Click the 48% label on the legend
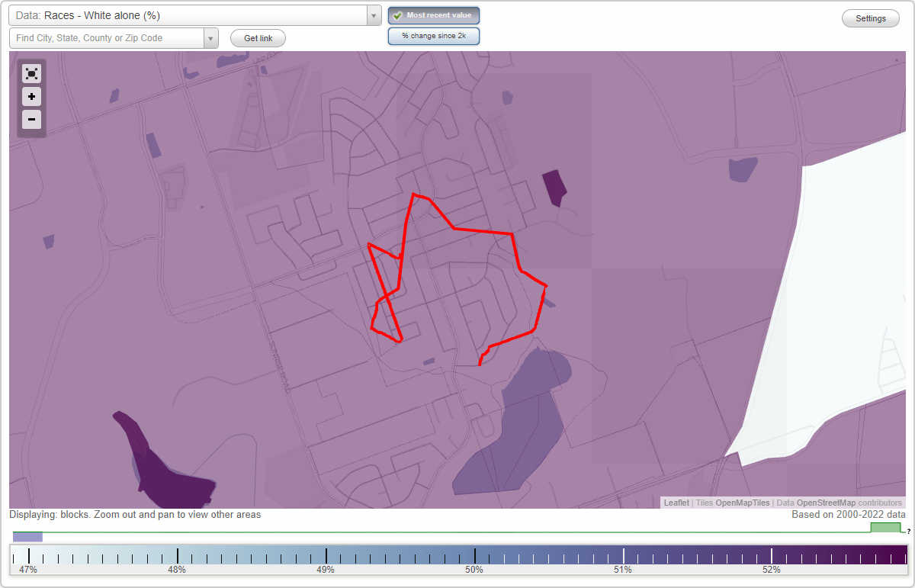Viewport: 915px width, 588px height. (x=177, y=570)
